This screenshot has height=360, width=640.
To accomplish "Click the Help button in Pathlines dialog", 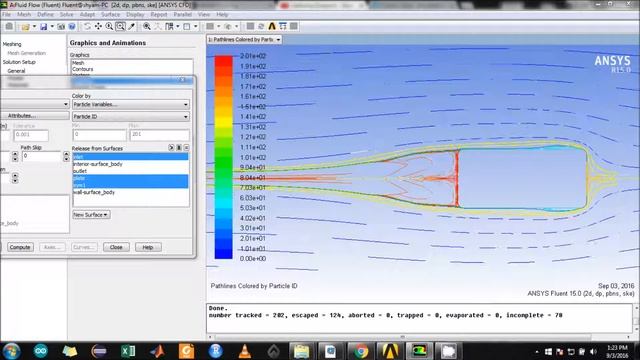I will point(148,247).
